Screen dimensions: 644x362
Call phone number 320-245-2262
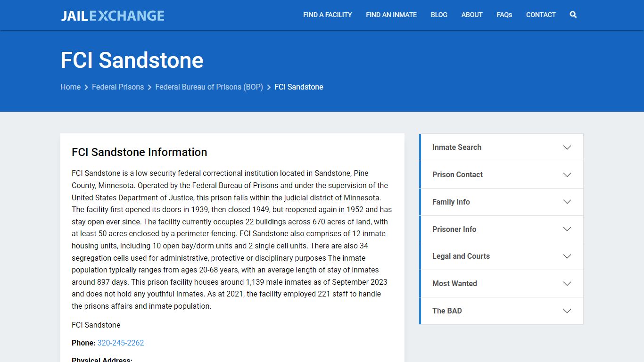pyautogui.click(x=121, y=343)
